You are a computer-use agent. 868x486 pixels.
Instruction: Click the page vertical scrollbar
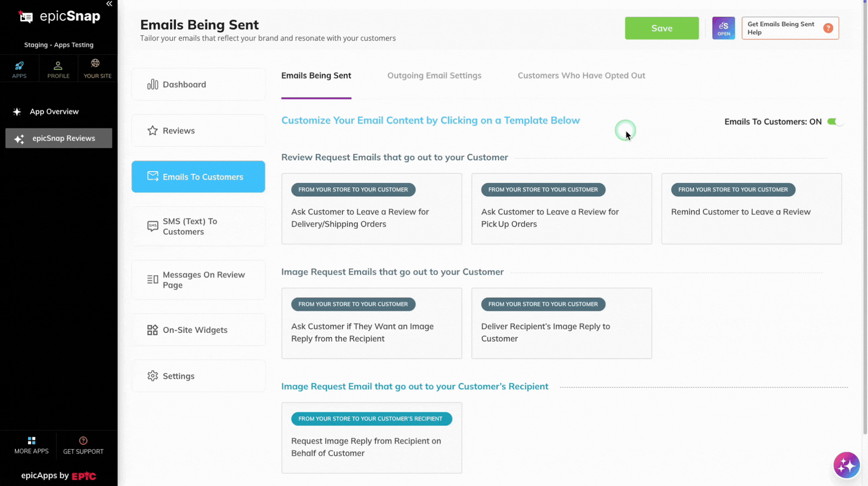tap(864, 217)
